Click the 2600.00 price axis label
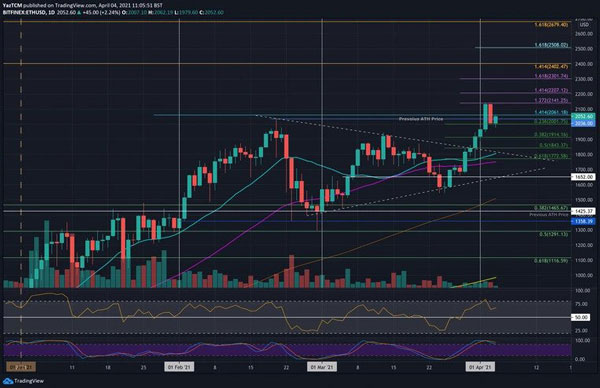Viewport: 600px width, 388px height. coord(584,34)
